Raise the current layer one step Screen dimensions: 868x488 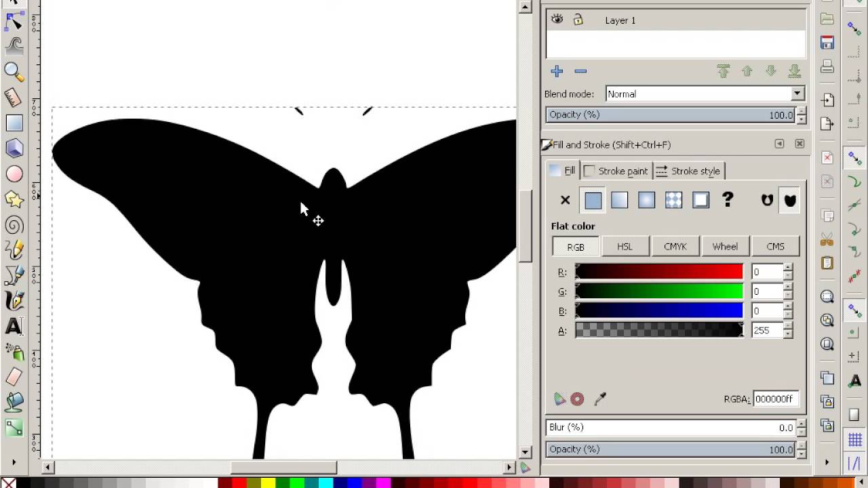(747, 71)
